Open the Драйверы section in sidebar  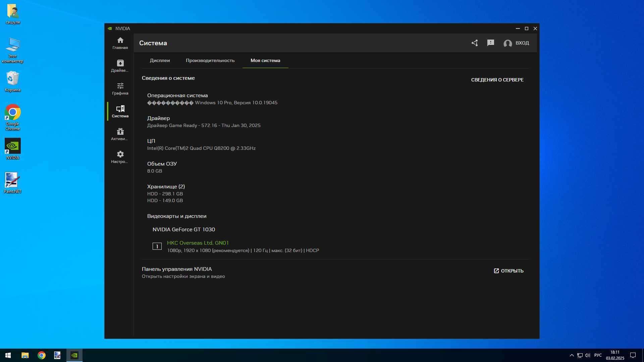click(x=120, y=66)
